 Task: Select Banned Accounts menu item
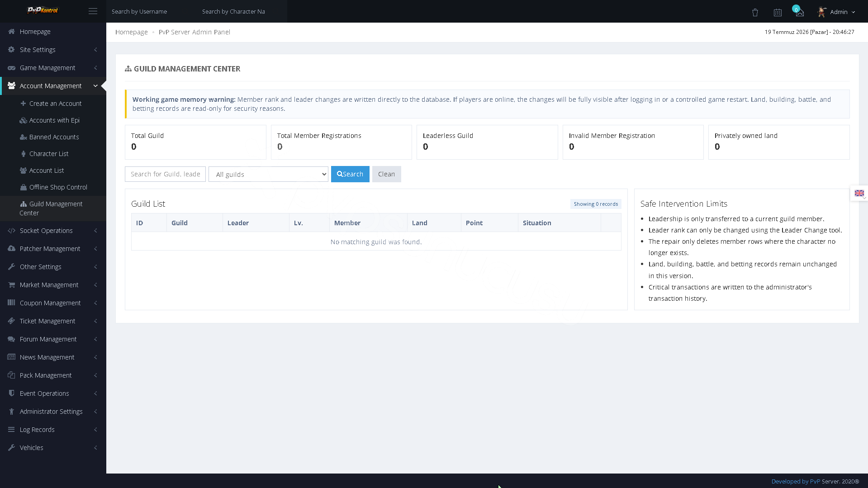pyautogui.click(x=54, y=137)
